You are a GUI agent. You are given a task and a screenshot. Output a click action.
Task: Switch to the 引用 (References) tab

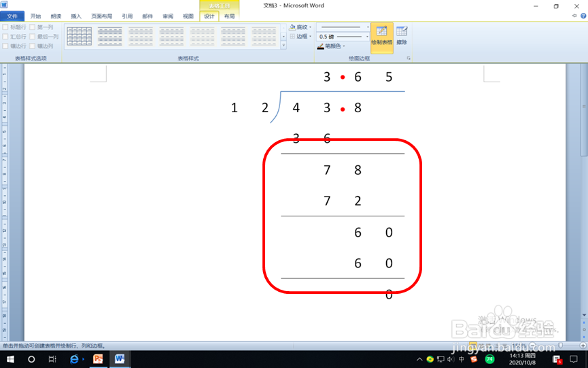[x=127, y=16]
